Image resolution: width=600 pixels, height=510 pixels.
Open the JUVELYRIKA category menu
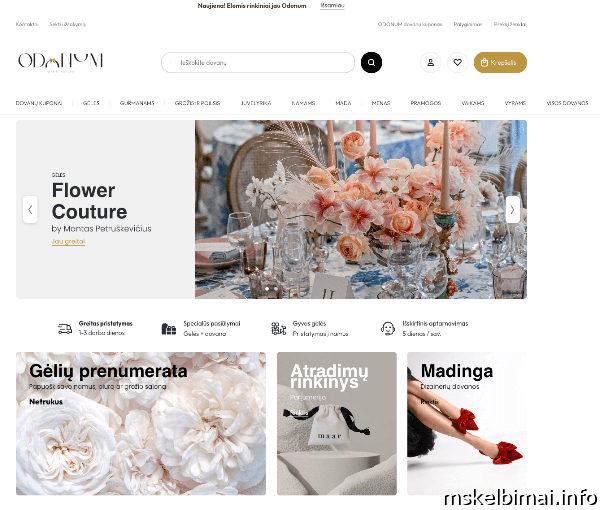point(256,103)
